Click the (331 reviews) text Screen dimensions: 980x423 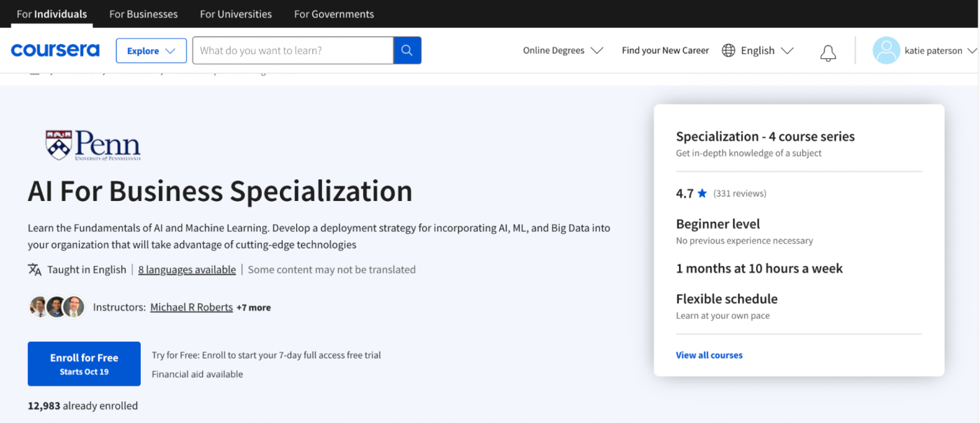point(740,193)
